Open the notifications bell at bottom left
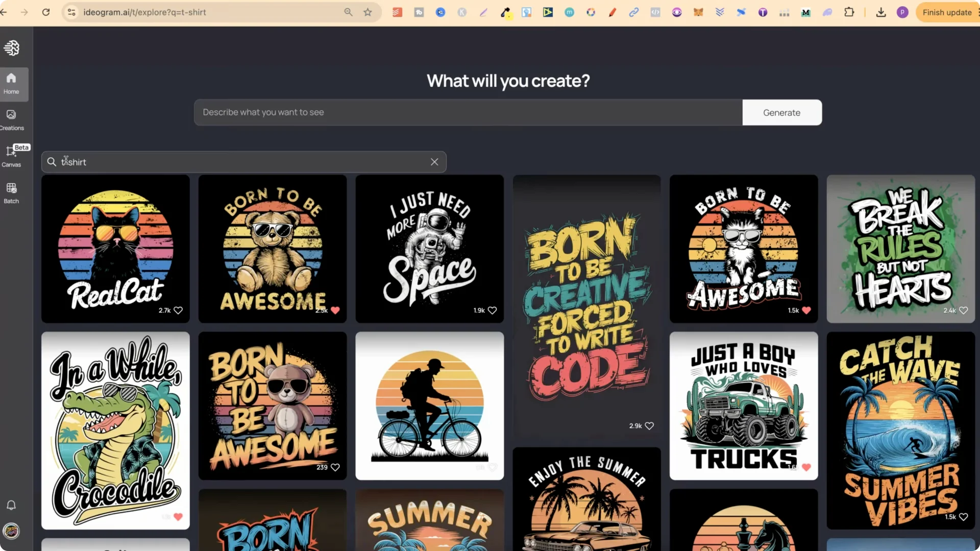980x551 pixels. [x=11, y=505]
